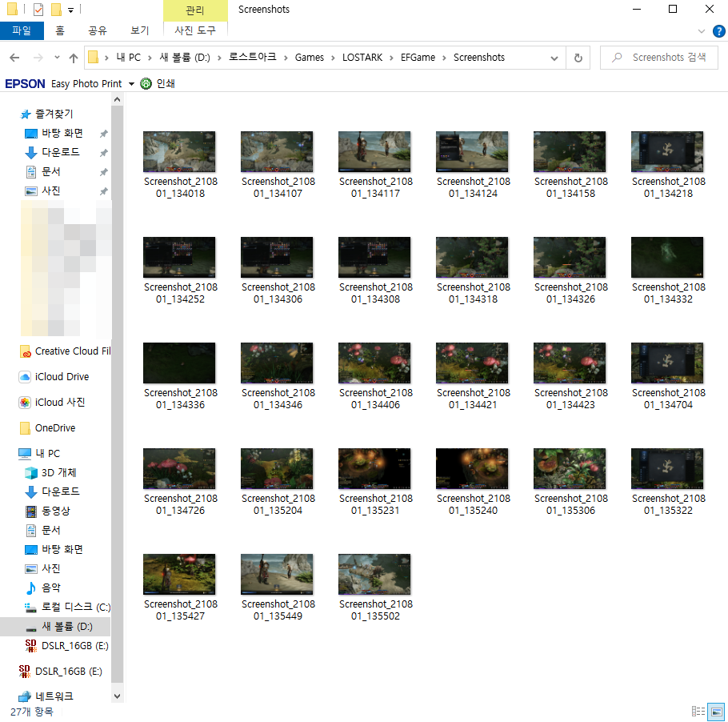Select thumbnail Screenshot_210801_135231

click(374, 468)
